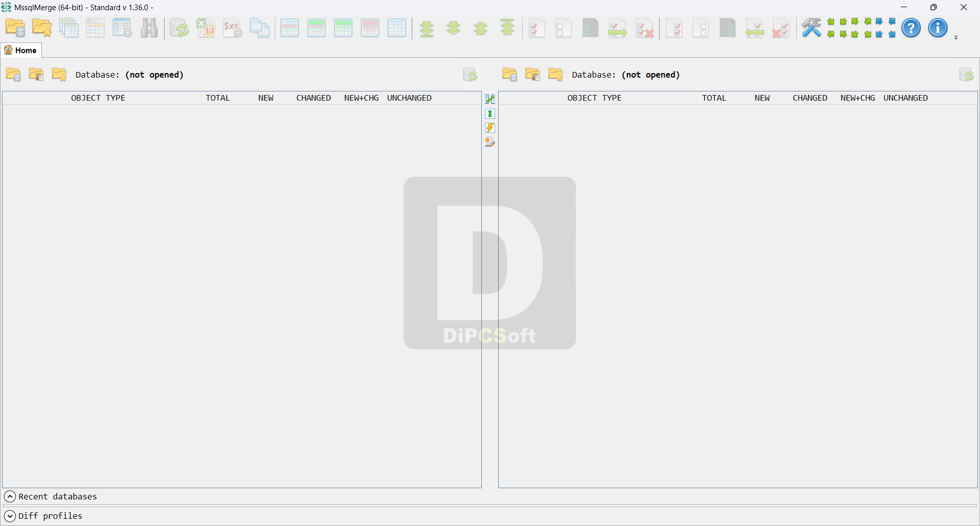Screen dimensions: 980x526
Task: Click first checked-list document icon with red X
Action: 645,28
